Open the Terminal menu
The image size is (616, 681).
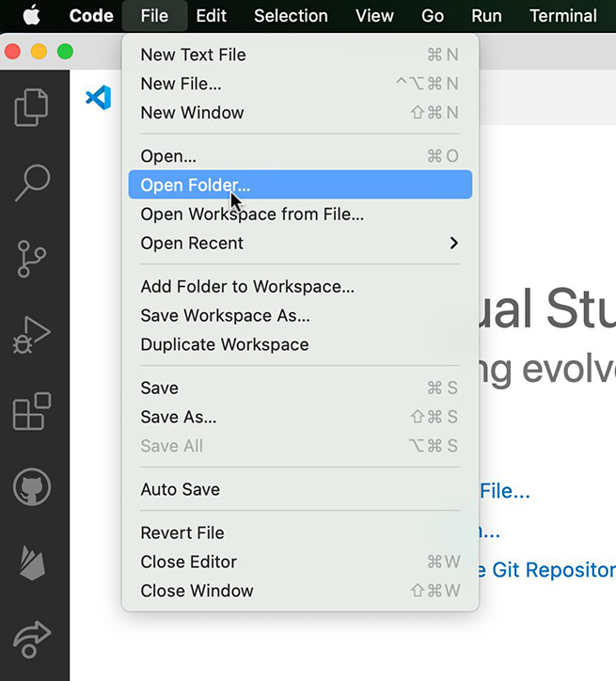pyautogui.click(x=563, y=16)
